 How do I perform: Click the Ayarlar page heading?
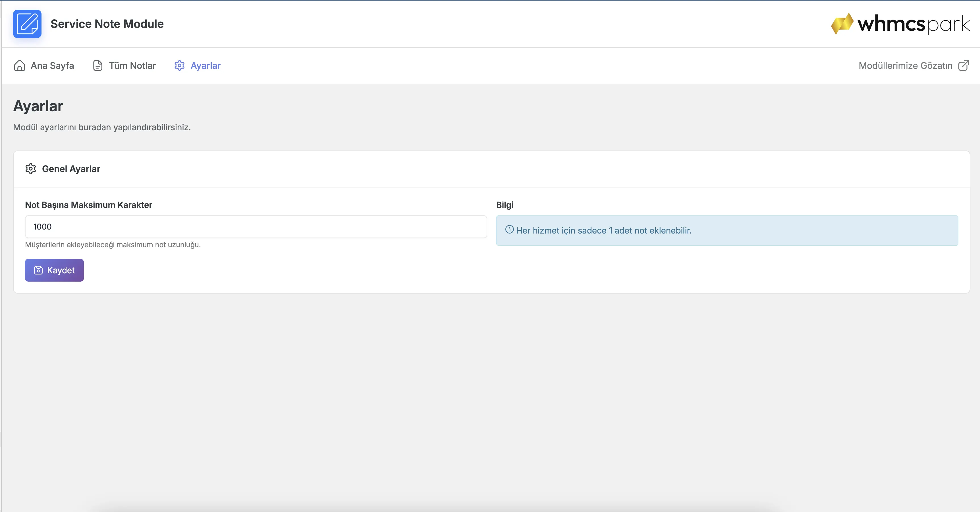tap(38, 106)
